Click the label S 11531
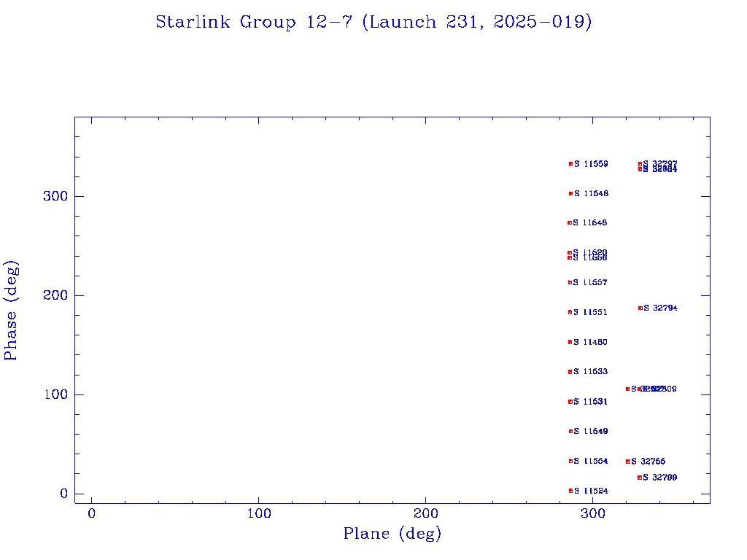The image size is (747, 560). [591, 402]
